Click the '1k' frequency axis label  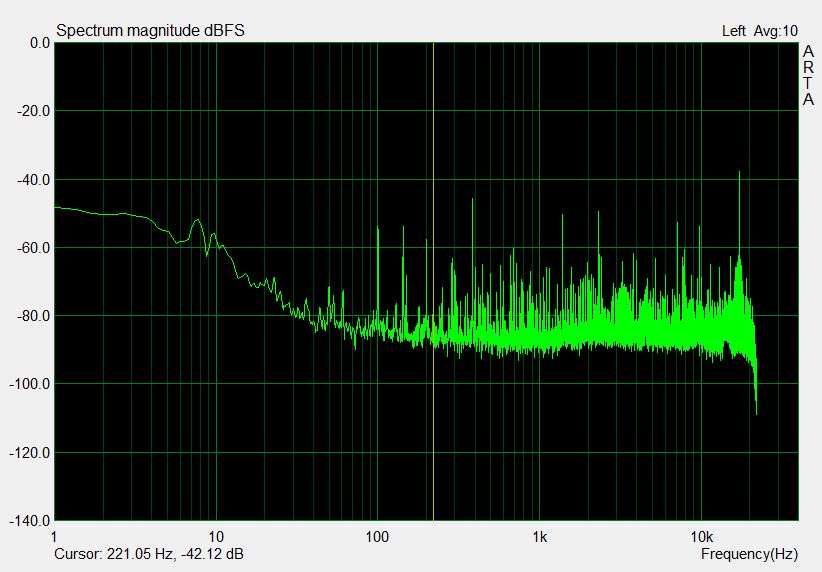point(539,537)
